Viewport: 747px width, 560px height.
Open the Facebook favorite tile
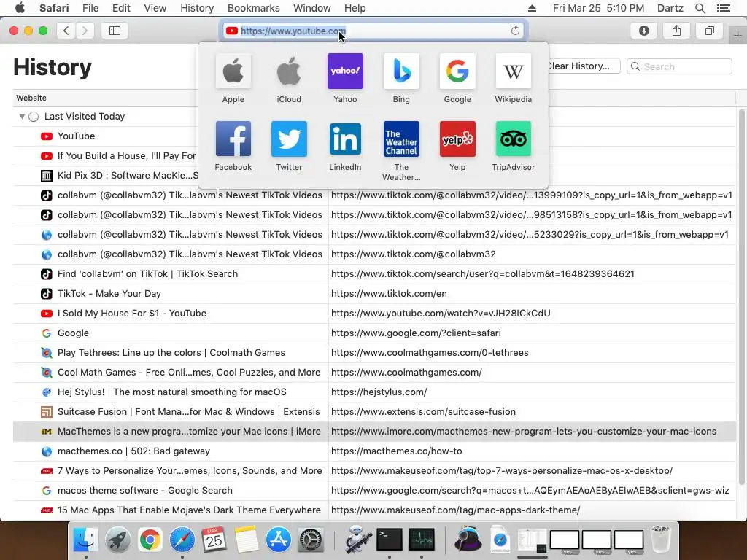point(233,139)
